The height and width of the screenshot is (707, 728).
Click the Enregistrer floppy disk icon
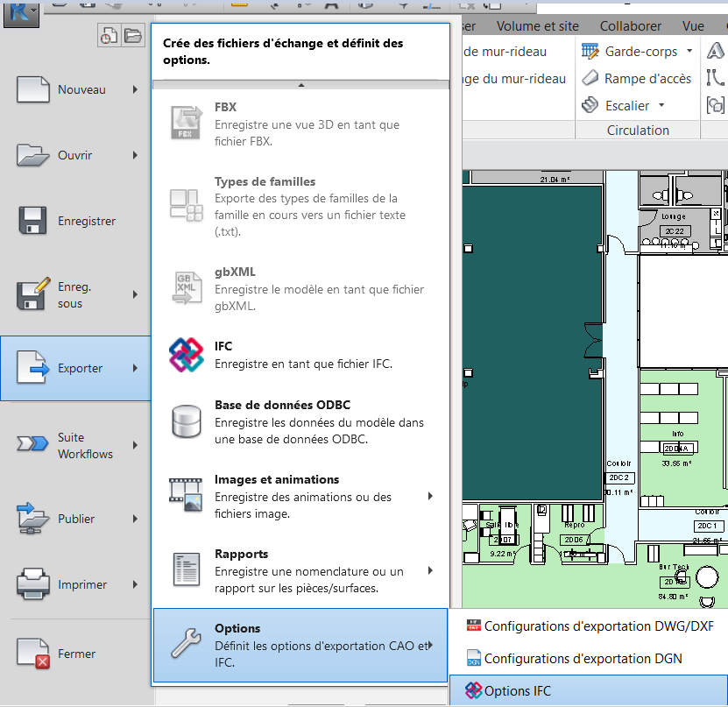(32, 221)
